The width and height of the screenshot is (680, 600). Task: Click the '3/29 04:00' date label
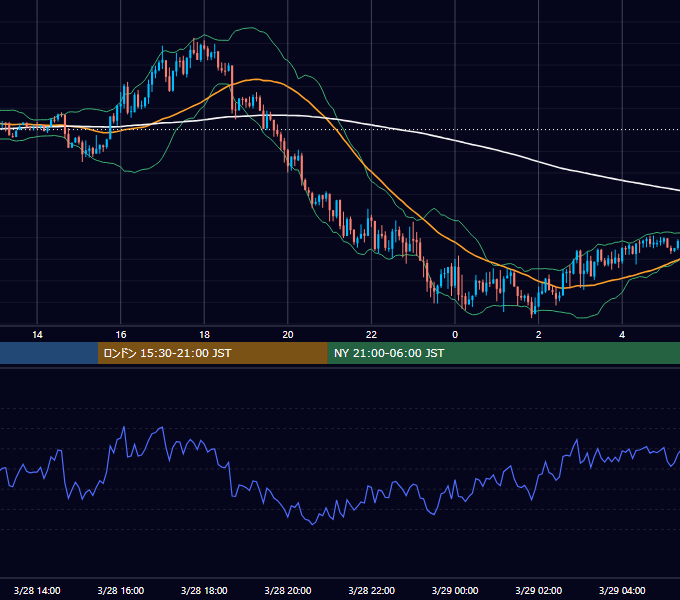coord(622,590)
